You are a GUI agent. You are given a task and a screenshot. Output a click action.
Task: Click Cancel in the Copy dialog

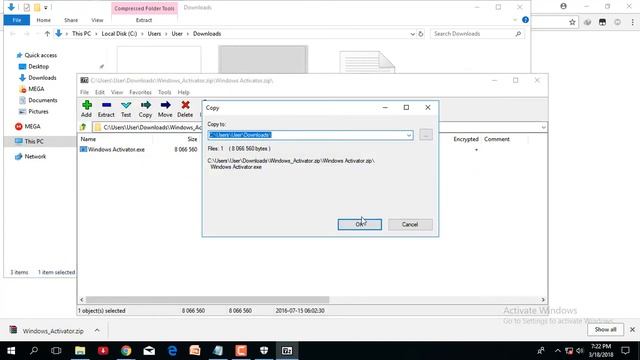(x=410, y=224)
